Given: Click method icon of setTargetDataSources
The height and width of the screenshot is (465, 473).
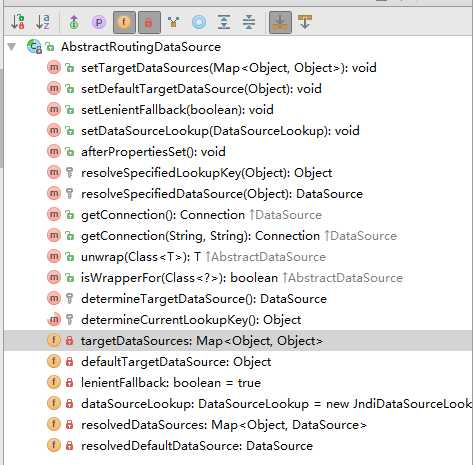Looking at the screenshot, I should [54, 68].
